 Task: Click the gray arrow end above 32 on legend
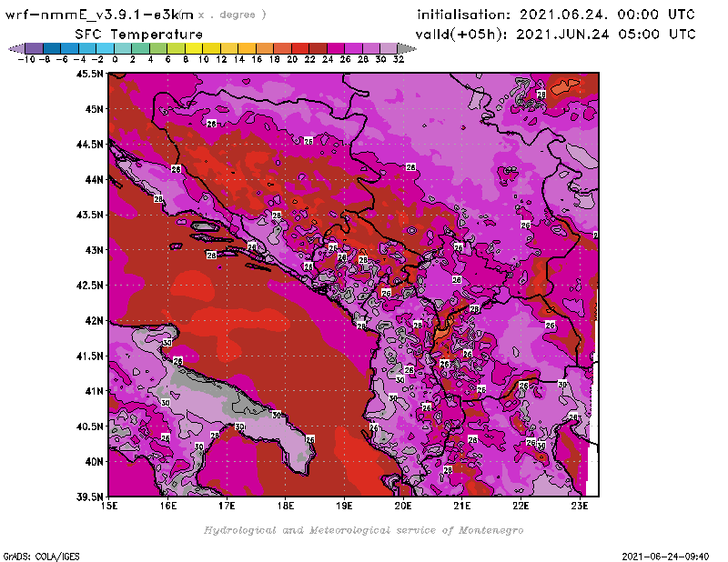[x=407, y=48]
